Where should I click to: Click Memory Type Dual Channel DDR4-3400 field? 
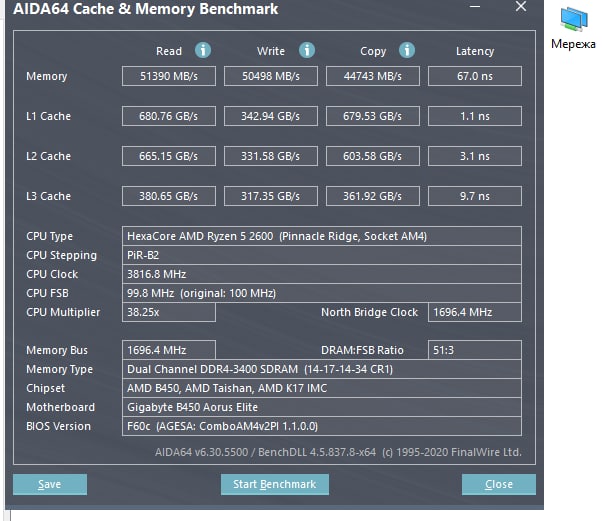pos(322,369)
